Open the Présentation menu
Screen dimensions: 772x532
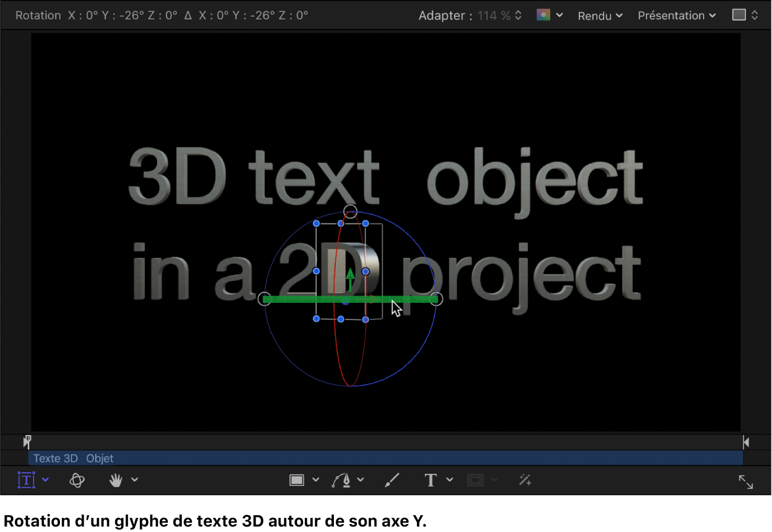[673, 16]
